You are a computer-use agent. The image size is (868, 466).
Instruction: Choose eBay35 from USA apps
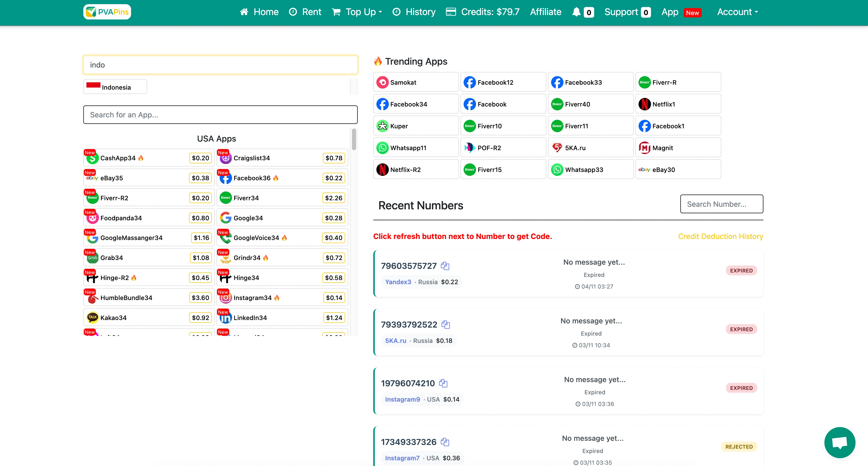pos(149,178)
